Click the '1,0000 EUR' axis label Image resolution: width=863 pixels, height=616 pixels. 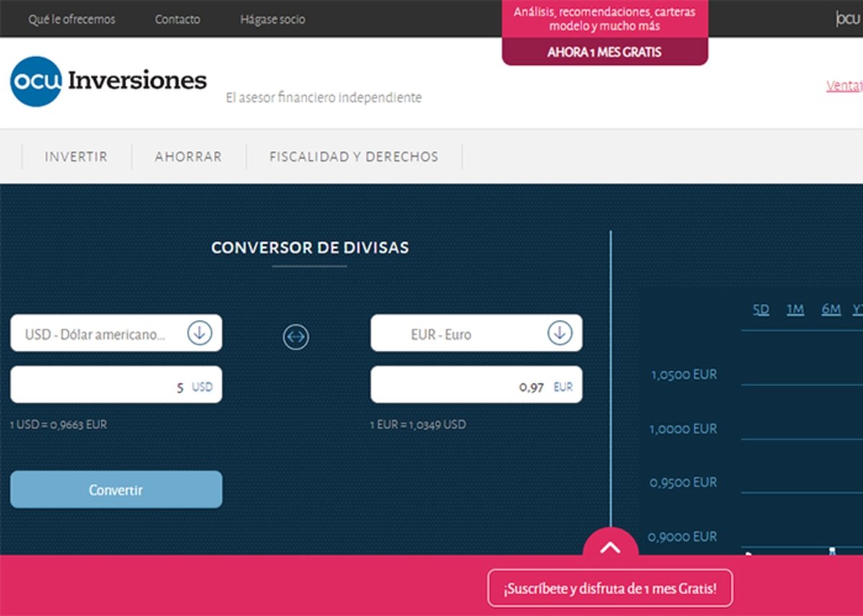point(683,428)
